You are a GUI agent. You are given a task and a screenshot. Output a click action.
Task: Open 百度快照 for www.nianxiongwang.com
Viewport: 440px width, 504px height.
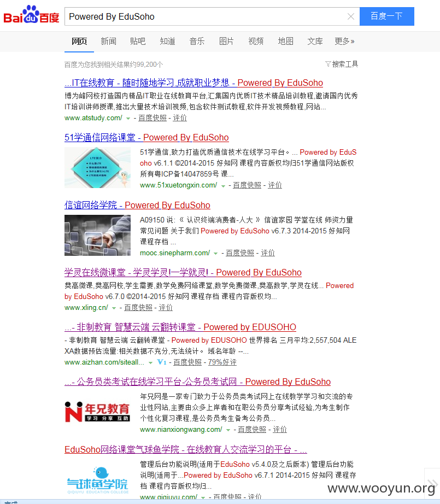(x=251, y=430)
